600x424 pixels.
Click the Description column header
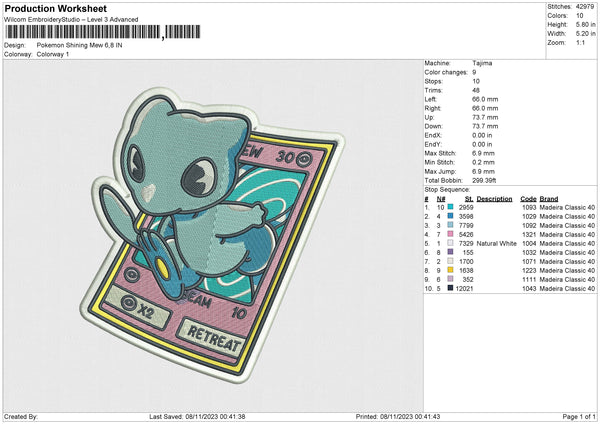[494, 199]
